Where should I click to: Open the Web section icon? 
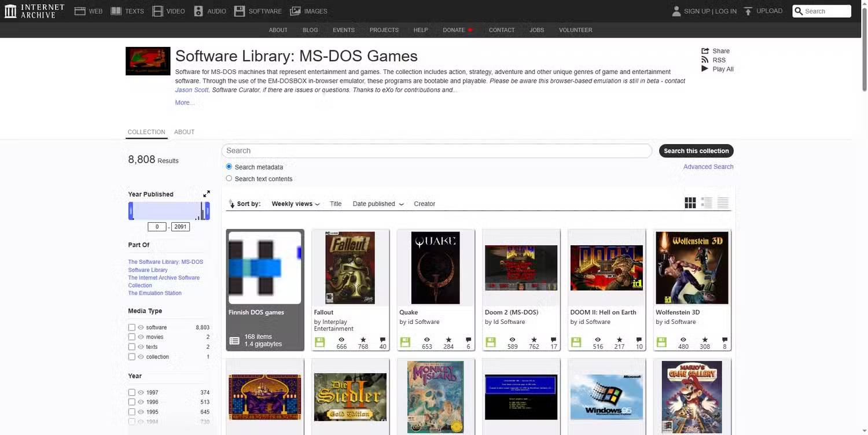(80, 11)
